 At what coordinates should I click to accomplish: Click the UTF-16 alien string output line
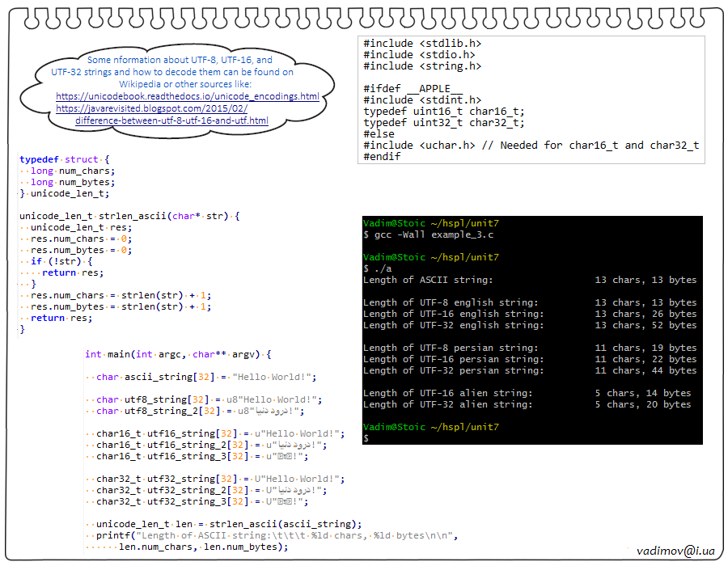(527, 393)
